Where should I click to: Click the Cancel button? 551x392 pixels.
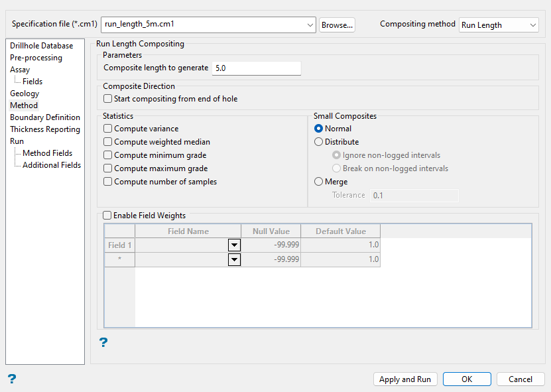click(520, 379)
